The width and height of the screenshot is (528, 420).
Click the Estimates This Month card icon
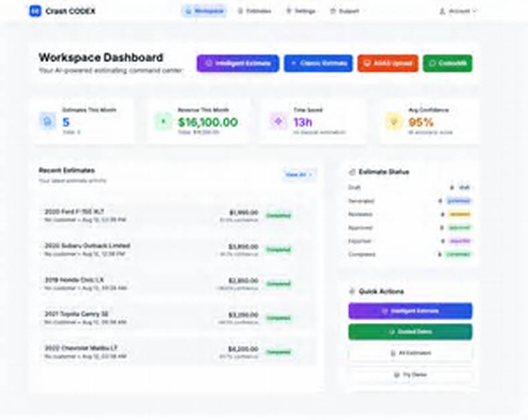click(48, 121)
